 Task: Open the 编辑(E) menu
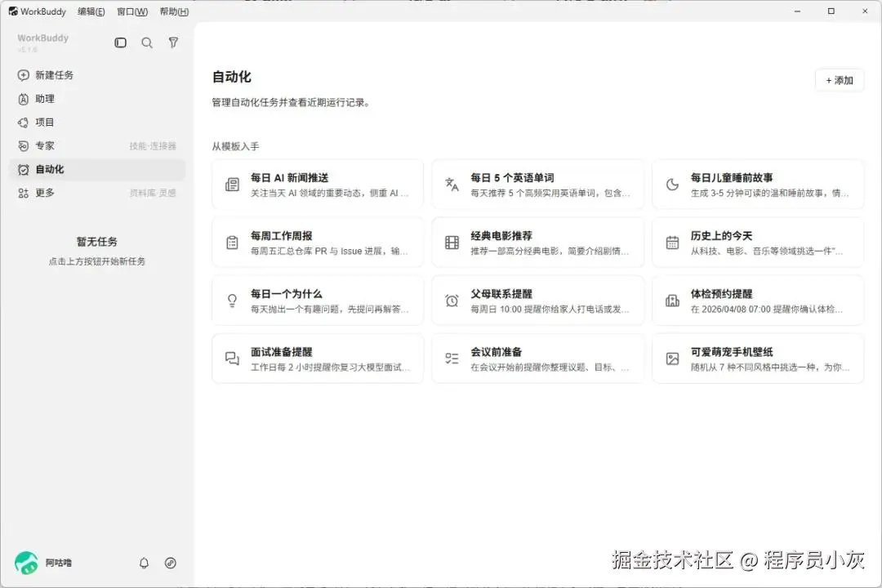click(91, 11)
